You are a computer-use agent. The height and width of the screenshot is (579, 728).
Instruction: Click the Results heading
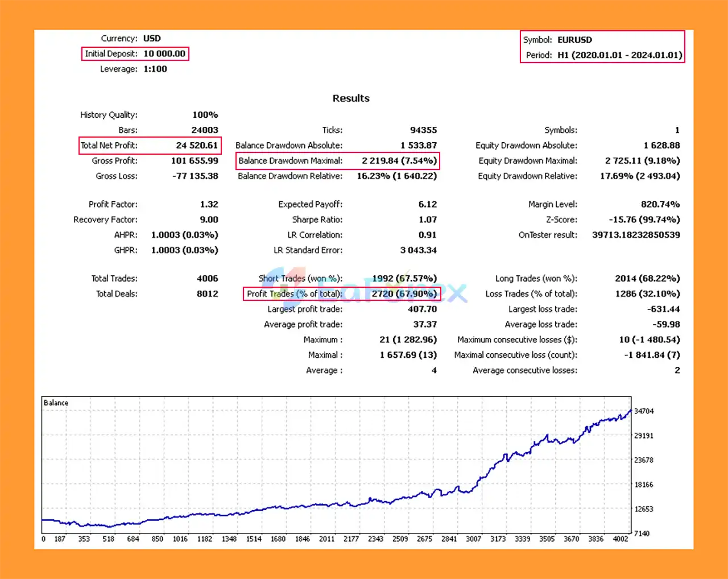coord(351,98)
